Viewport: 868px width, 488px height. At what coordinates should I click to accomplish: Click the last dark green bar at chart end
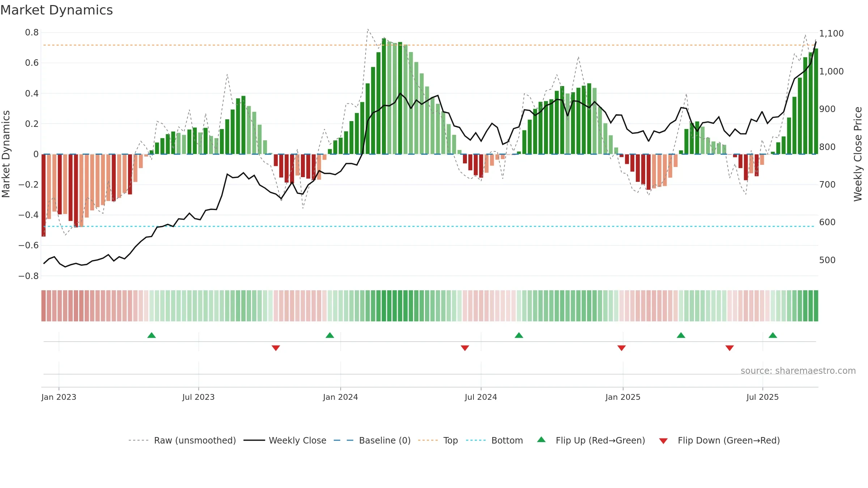click(816, 101)
